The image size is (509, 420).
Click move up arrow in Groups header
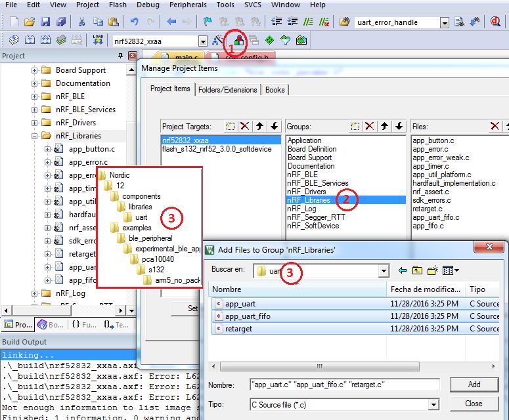(384, 126)
